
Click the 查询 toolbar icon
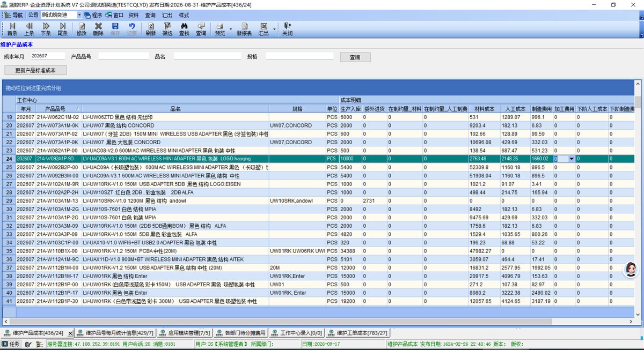[201, 29]
